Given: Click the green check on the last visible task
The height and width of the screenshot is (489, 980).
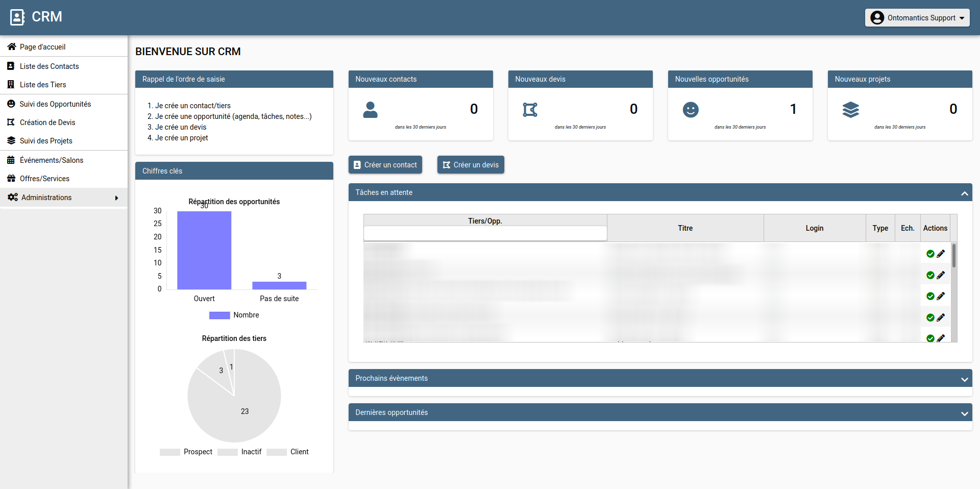Looking at the screenshot, I should pyautogui.click(x=930, y=338).
